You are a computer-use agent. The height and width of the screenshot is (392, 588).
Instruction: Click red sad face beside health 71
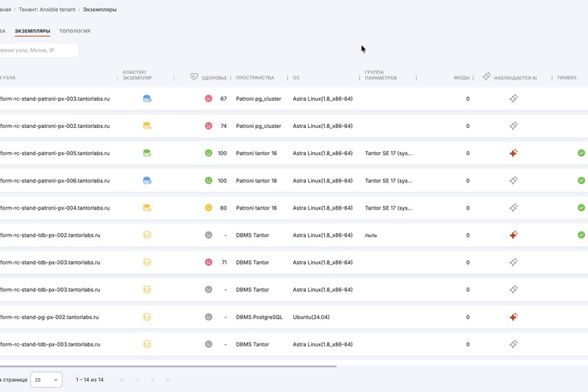click(x=209, y=263)
